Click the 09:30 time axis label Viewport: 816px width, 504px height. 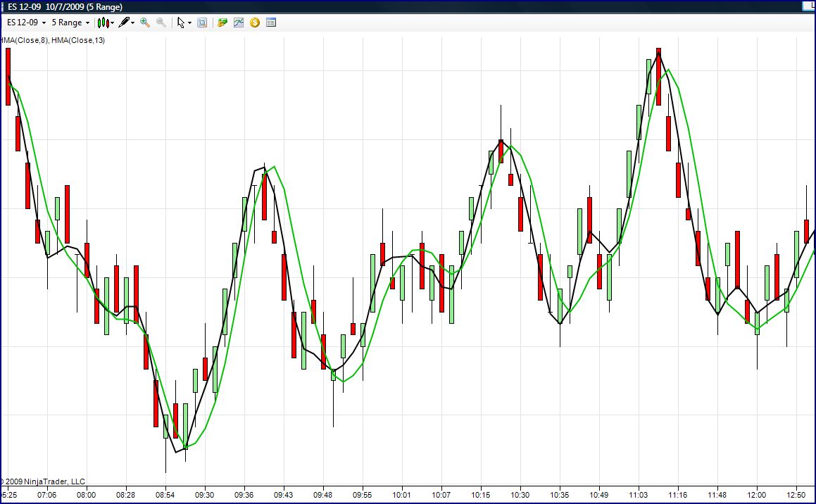[x=204, y=495]
